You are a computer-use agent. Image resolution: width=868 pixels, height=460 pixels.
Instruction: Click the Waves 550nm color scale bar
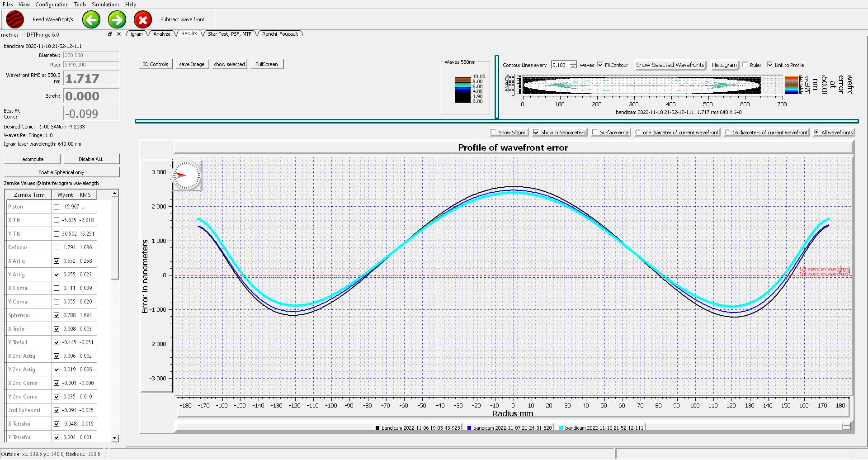462,90
